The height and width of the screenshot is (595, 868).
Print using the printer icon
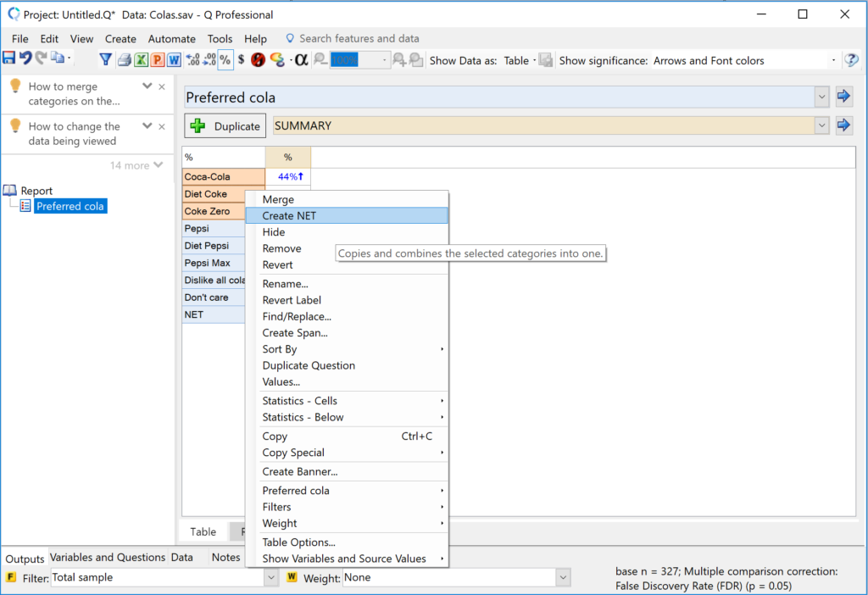tap(124, 60)
